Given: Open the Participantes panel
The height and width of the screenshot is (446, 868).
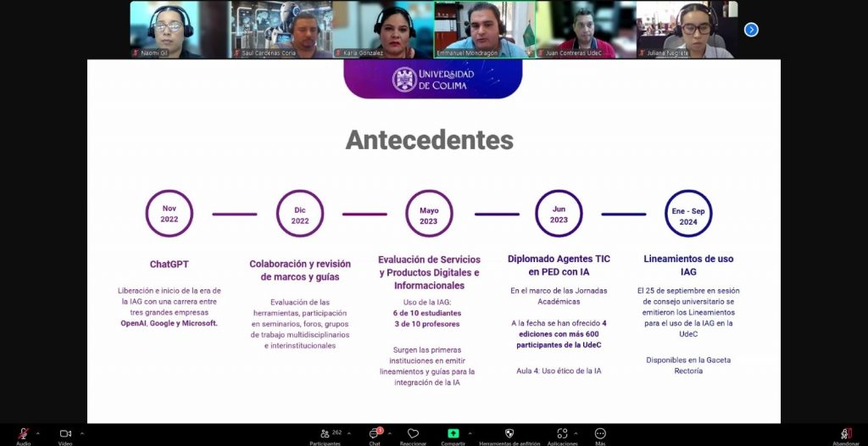Looking at the screenshot, I should point(325,433).
